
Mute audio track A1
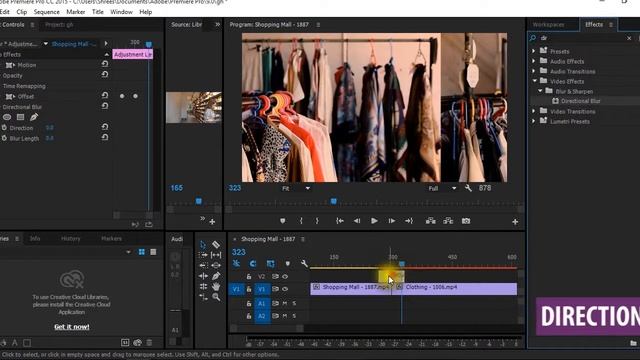point(284,304)
